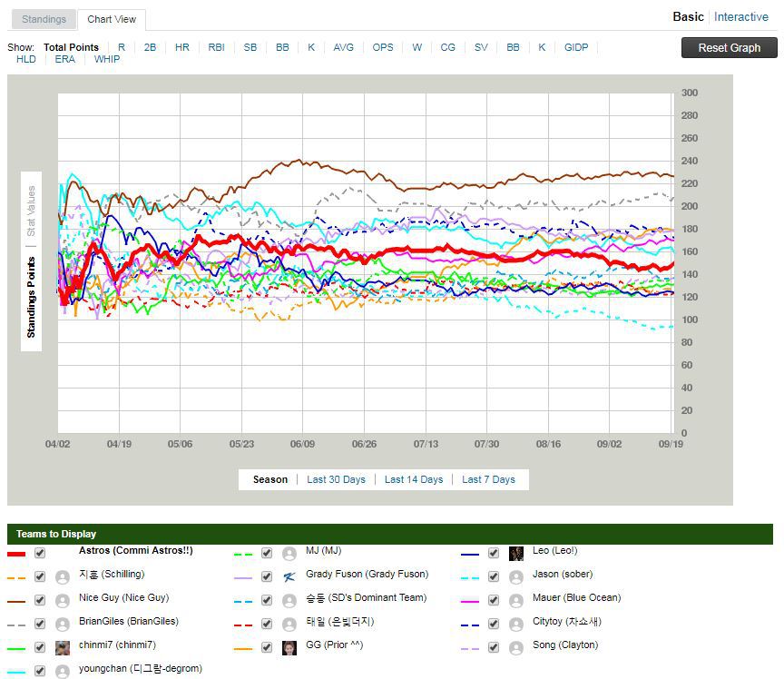Click the default avatar beside Mauer (Blue Ocean)
Image resolution: width=784 pixels, height=679 pixels.
point(516,601)
